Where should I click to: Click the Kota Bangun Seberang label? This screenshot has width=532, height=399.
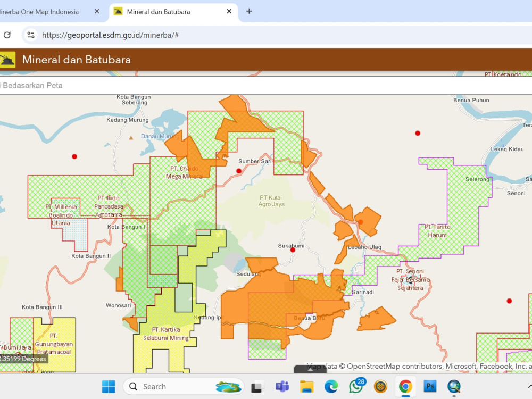point(134,100)
